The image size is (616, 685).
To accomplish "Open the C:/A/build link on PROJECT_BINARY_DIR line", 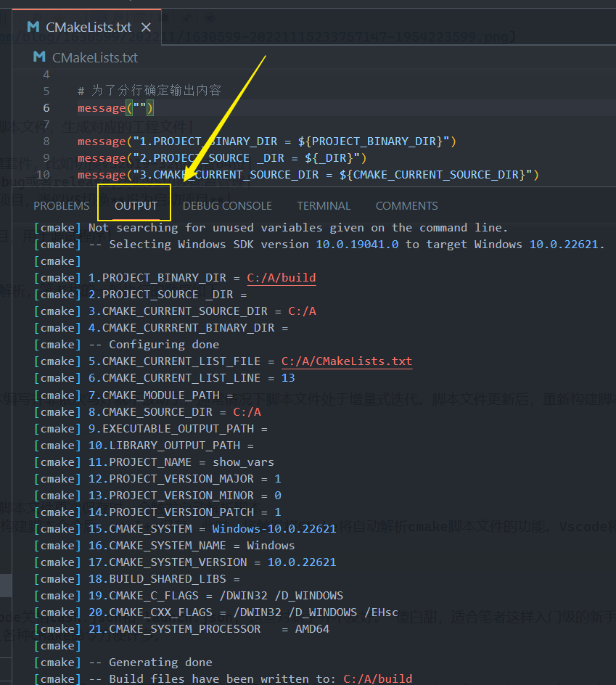I will (282, 278).
